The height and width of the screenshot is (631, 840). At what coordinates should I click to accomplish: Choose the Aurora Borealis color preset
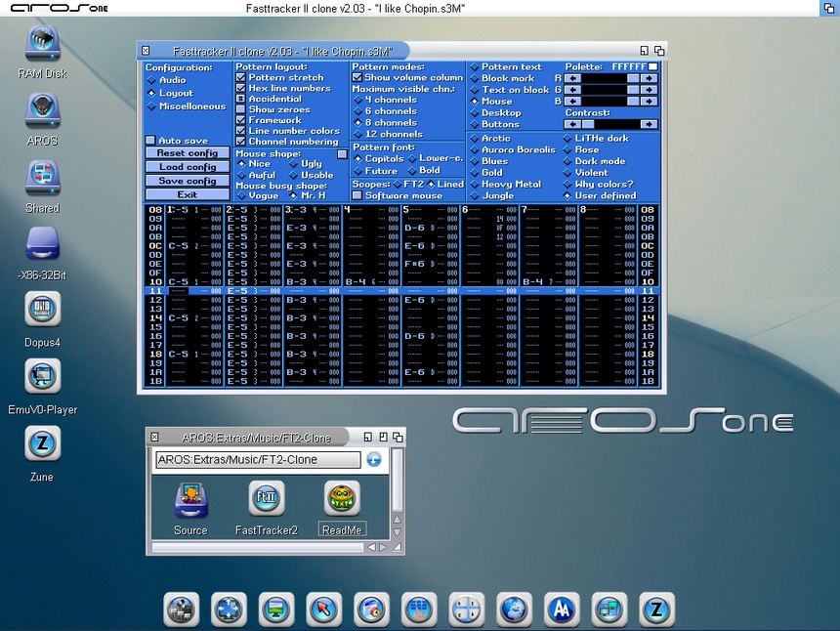click(475, 150)
